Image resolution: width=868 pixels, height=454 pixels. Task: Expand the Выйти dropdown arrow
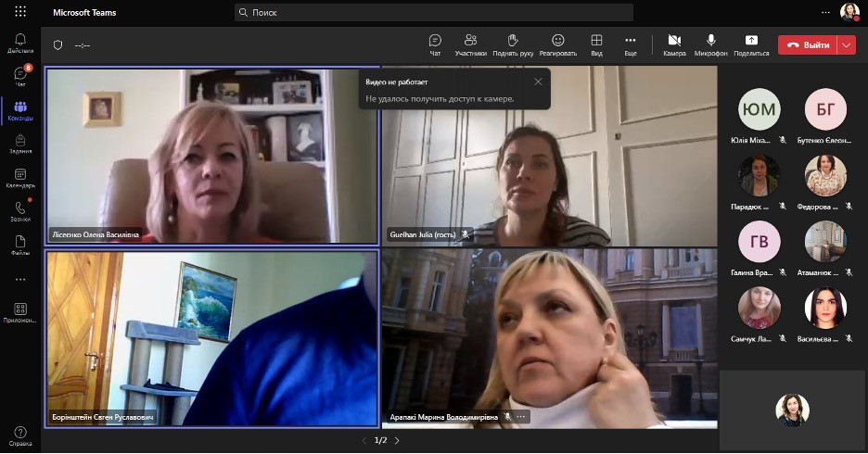847,44
